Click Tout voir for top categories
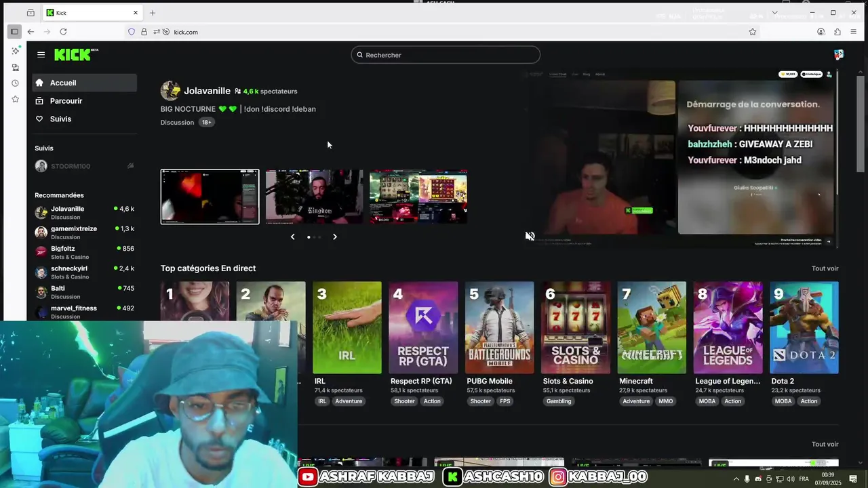The width and height of the screenshot is (868, 488). tap(825, 268)
